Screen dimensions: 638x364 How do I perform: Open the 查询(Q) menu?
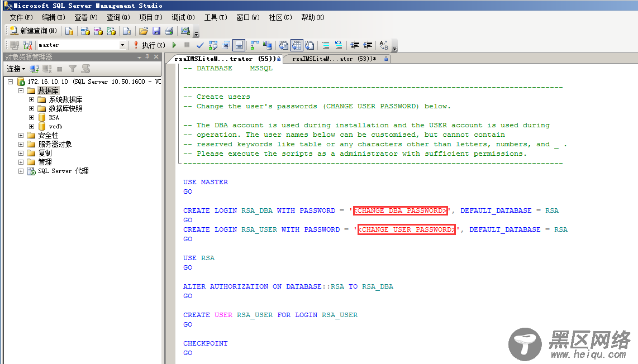118,17
